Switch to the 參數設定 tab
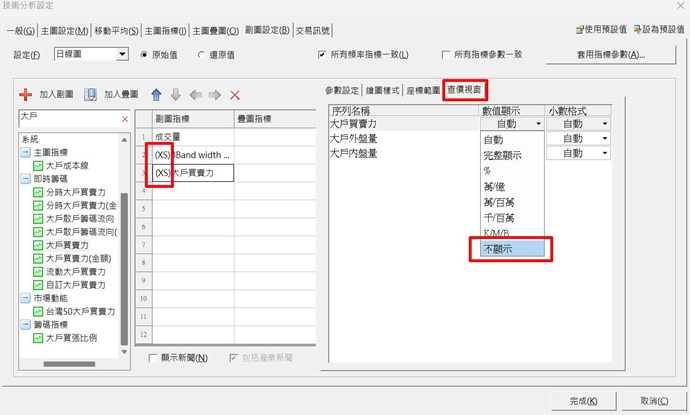 click(344, 90)
